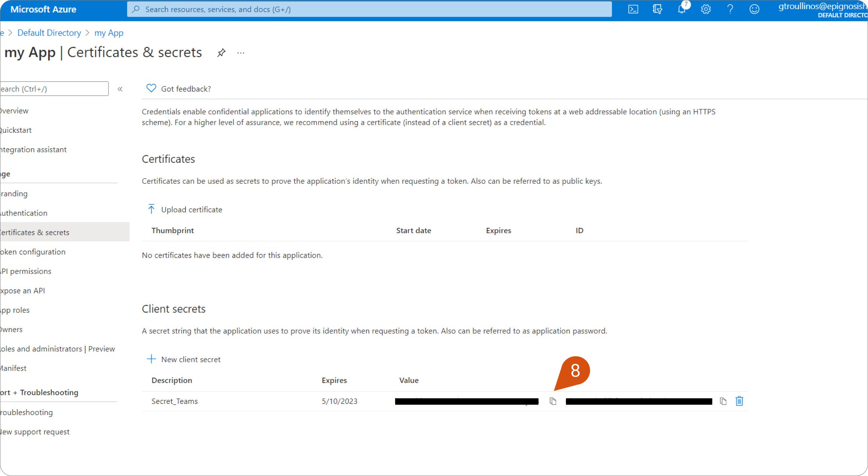This screenshot has height=476, width=868.
Task: Click the Help question mark icon
Action: click(730, 9)
